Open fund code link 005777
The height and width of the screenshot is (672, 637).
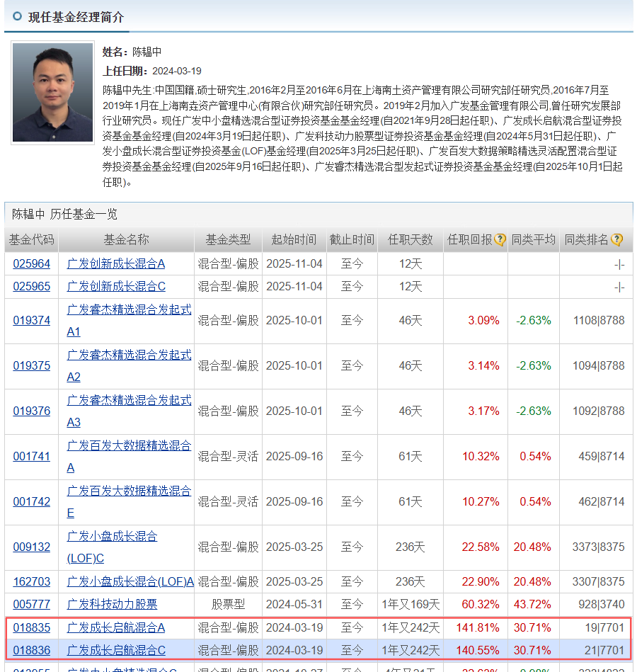coord(32,604)
